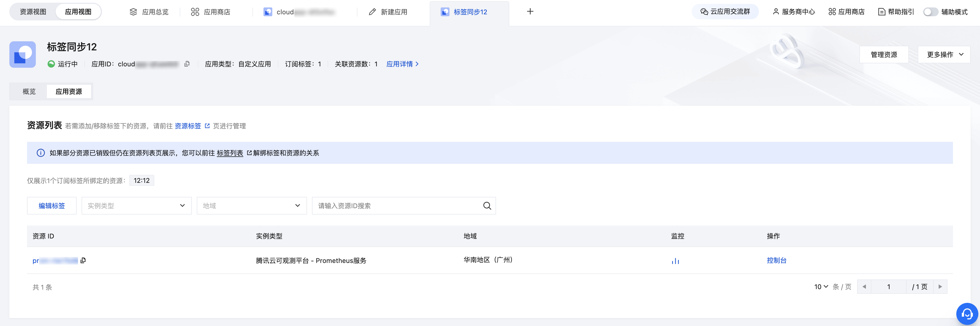Click 管理资源 button
This screenshot has height=326, width=980.
tap(884, 54)
